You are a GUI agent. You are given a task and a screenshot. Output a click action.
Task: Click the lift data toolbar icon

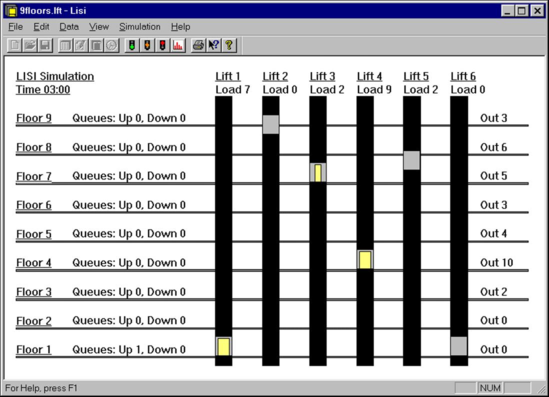point(96,46)
